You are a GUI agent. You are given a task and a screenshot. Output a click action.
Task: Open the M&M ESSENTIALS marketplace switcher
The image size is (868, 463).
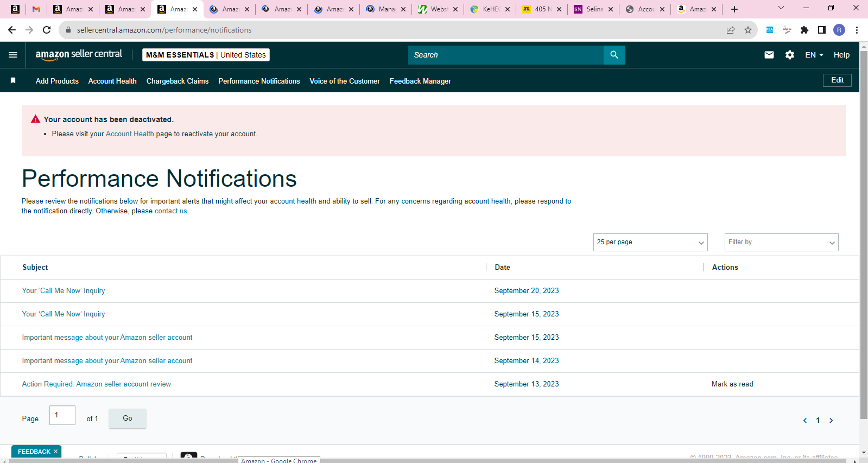[x=206, y=55]
